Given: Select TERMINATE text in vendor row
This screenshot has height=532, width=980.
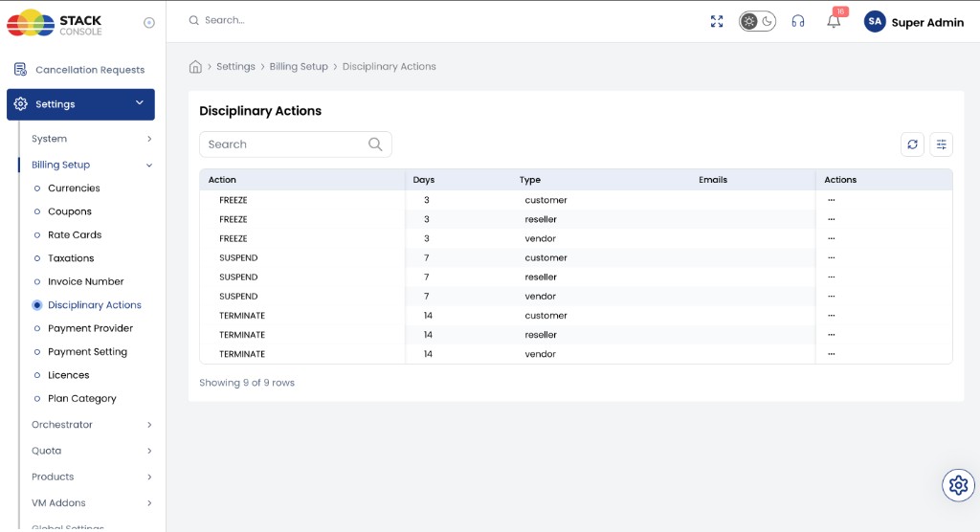Looking at the screenshot, I should tap(242, 354).
